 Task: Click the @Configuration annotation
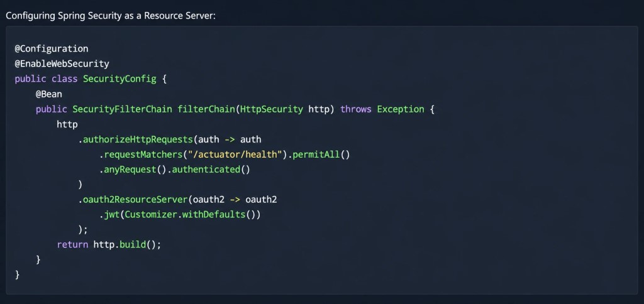point(52,49)
